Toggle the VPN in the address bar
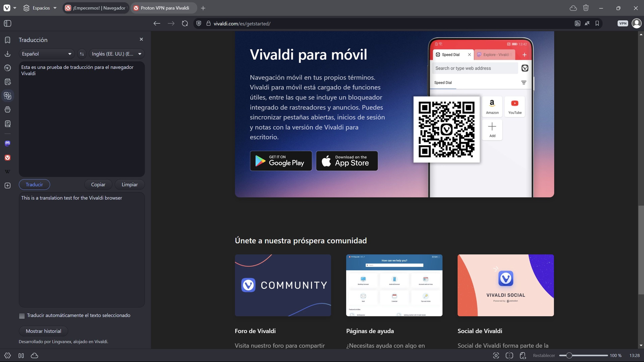This screenshot has height=362, width=644. click(623, 23)
